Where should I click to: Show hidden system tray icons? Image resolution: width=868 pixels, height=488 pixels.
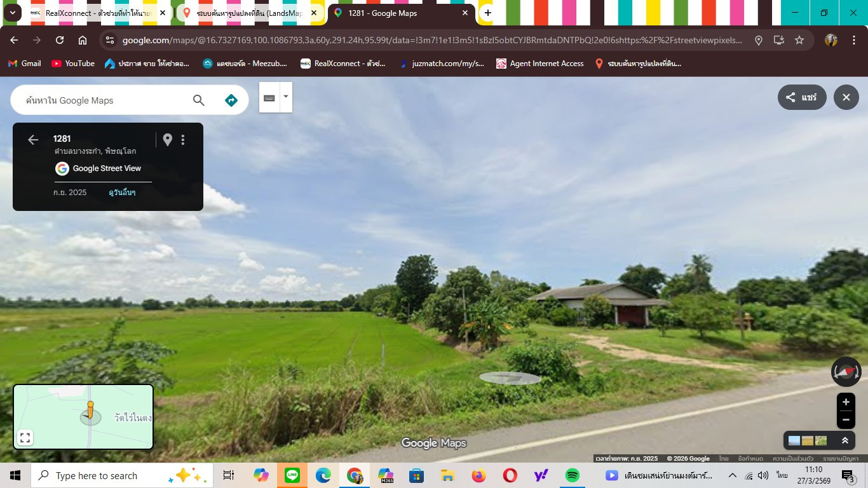733,475
